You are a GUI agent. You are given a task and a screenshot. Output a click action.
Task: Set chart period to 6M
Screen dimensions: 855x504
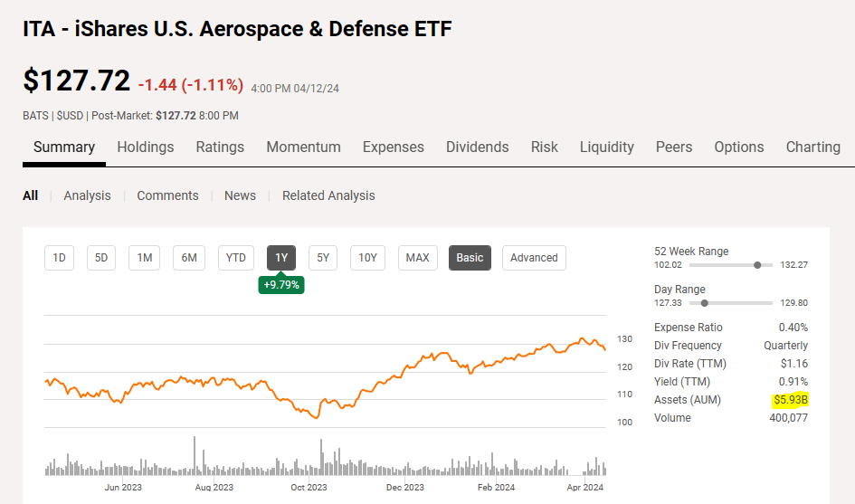[x=188, y=258]
